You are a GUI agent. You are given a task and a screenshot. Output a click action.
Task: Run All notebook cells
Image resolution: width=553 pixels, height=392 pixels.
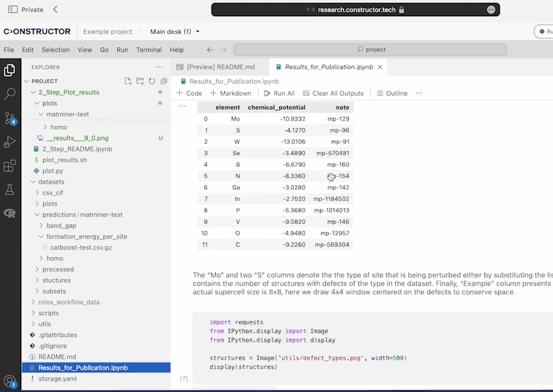(x=279, y=93)
